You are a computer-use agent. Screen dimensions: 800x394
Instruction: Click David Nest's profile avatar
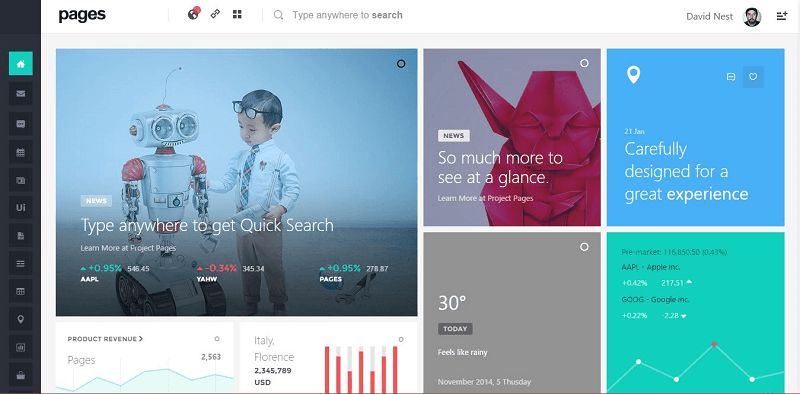752,17
